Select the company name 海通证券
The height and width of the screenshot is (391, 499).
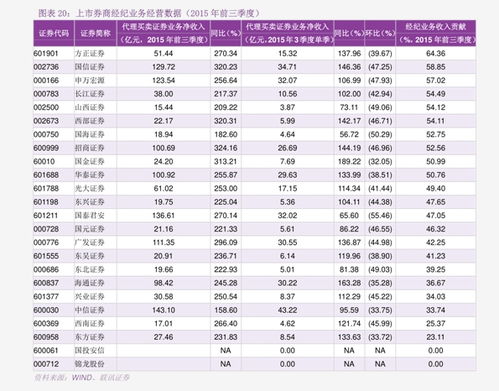89,283
